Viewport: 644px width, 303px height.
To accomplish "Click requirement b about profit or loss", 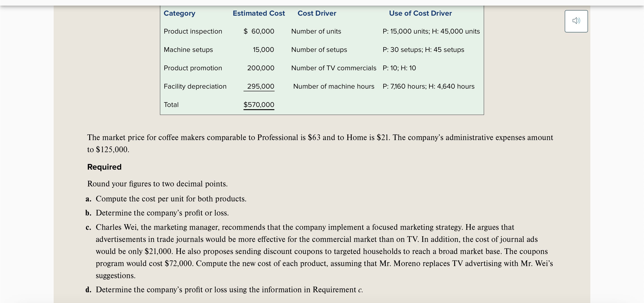I will click(157, 213).
